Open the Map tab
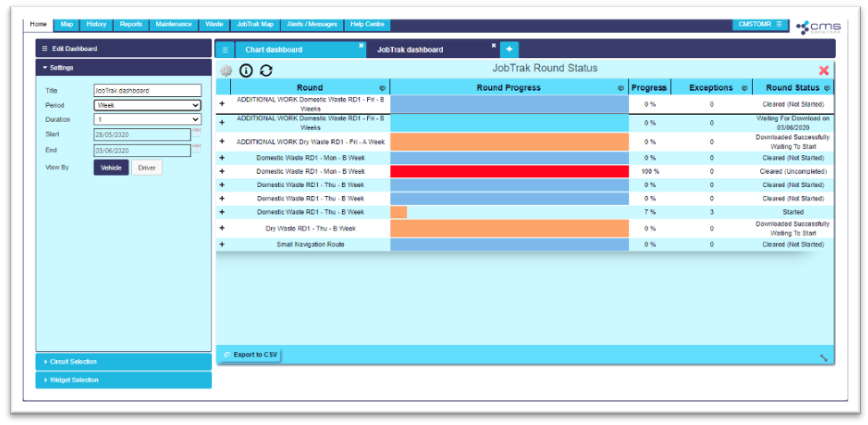The image size is (868, 425). [x=67, y=24]
